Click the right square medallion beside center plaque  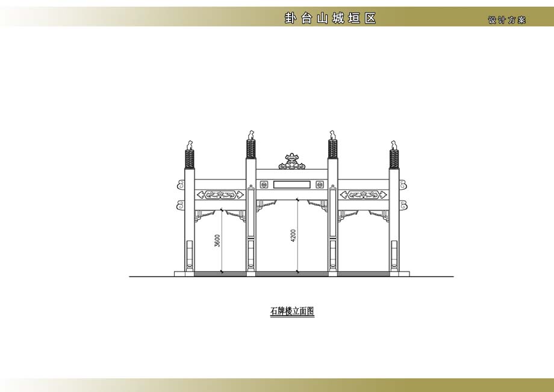point(319,184)
